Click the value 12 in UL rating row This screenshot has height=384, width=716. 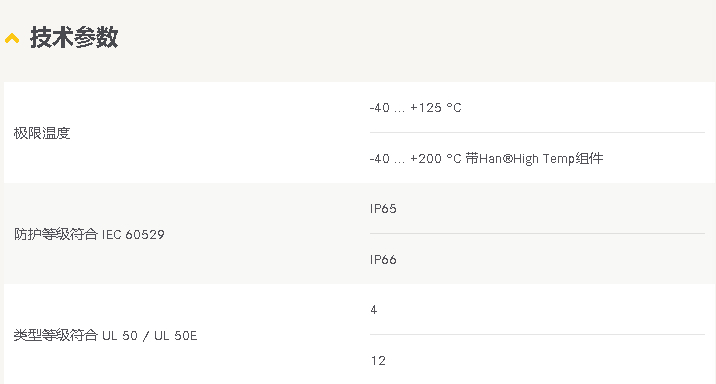378,361
